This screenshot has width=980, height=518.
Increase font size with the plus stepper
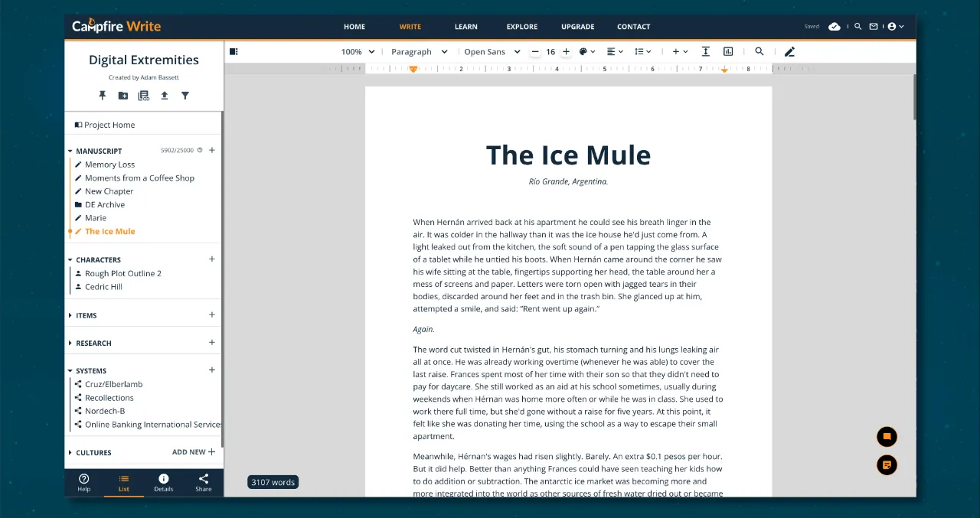tap(566, 51)
